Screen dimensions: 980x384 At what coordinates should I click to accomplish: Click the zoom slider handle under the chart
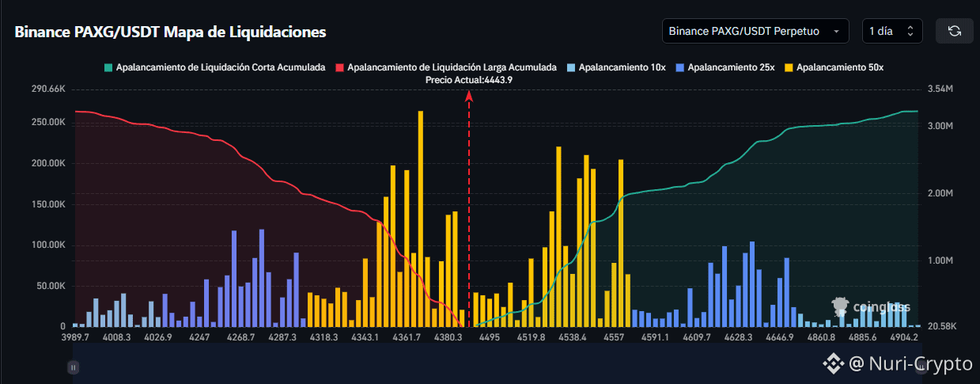point(73,367)
